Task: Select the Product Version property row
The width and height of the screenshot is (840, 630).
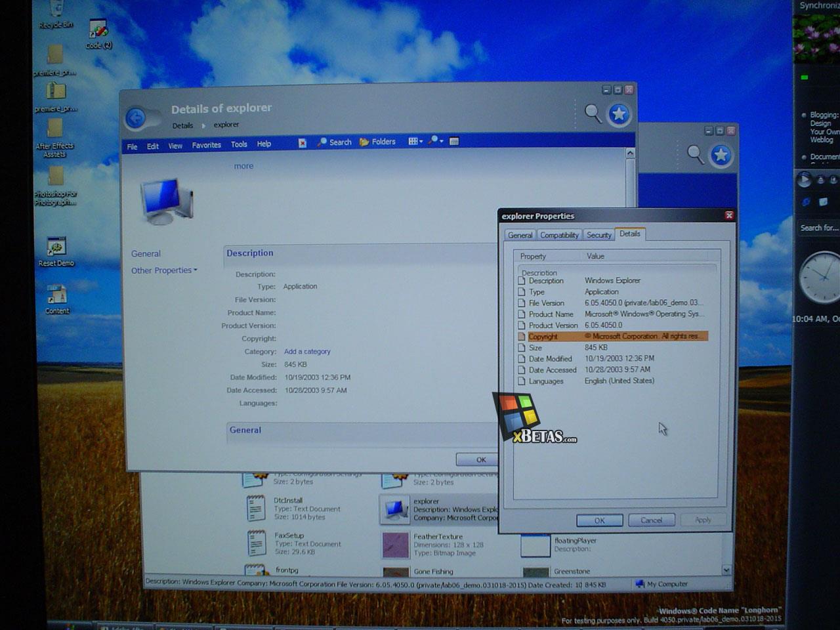Action: (614, 325)
